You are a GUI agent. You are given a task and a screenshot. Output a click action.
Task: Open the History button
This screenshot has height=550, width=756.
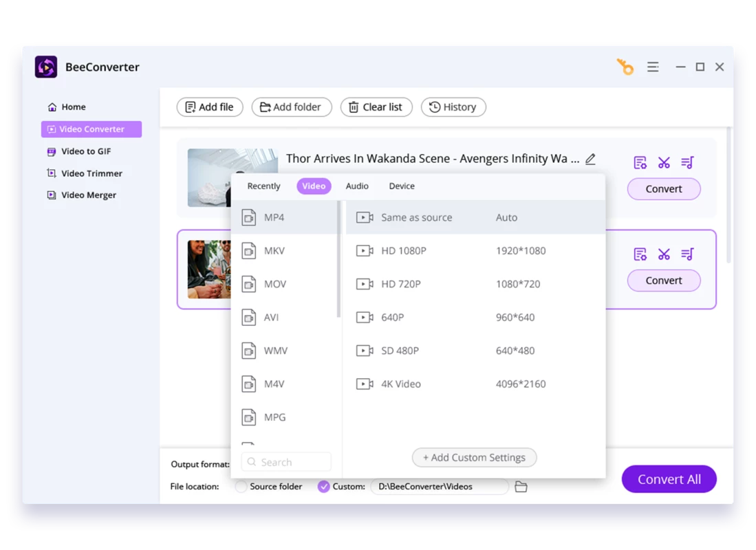(453, 107)
